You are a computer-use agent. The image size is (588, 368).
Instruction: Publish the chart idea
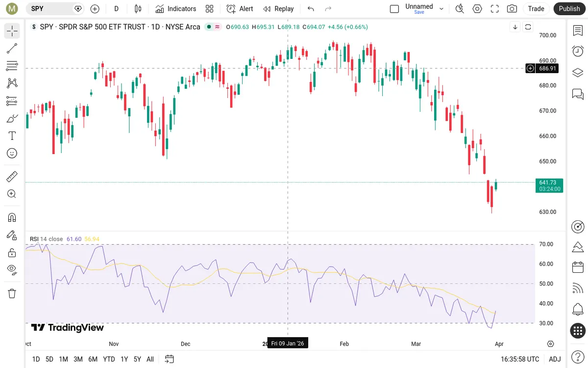(x=569, y=9)
